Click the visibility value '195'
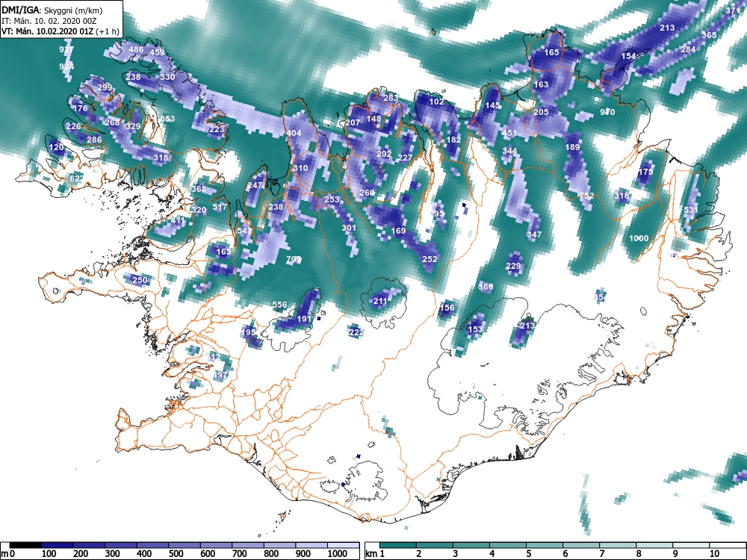 248,332
